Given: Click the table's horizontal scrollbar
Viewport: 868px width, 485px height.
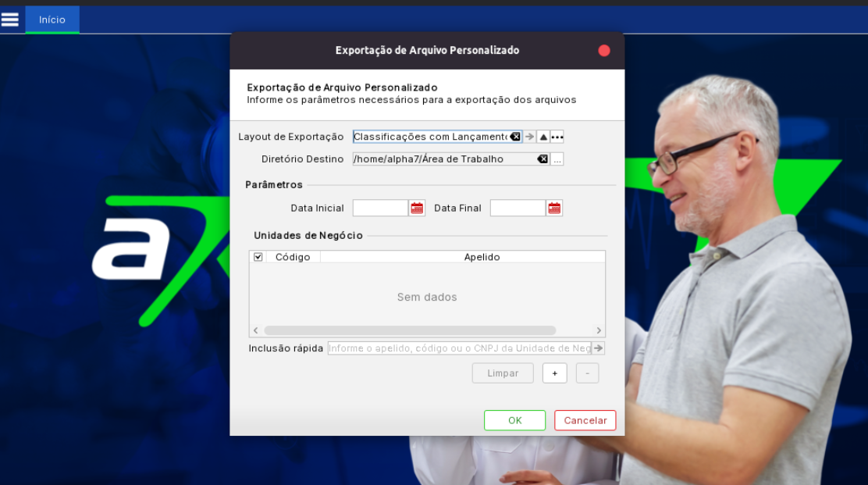Looking at the screenshot, I should [x=410, y=330].
